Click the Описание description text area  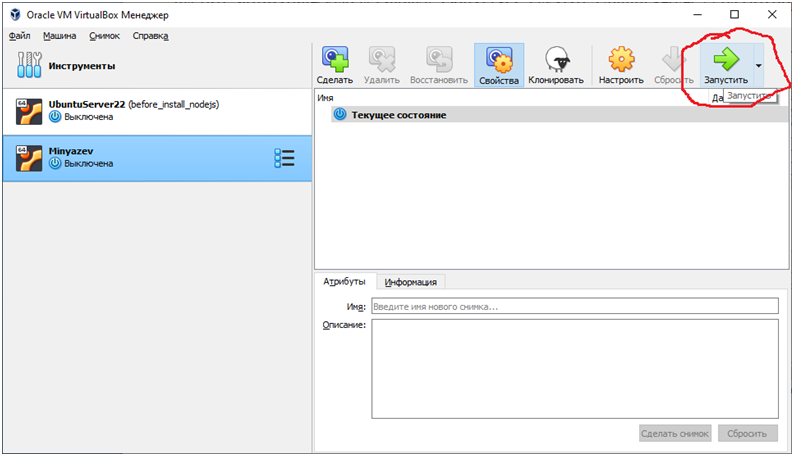575,368
